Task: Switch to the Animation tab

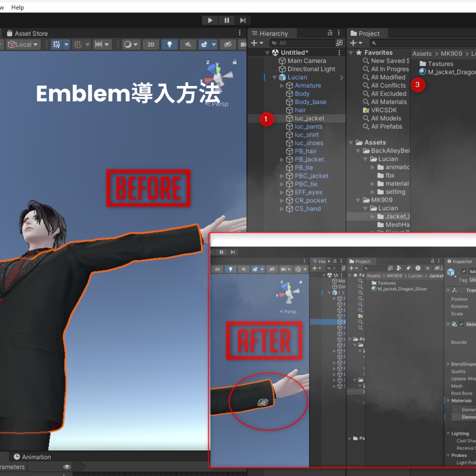Action: (x=32, y=456)
